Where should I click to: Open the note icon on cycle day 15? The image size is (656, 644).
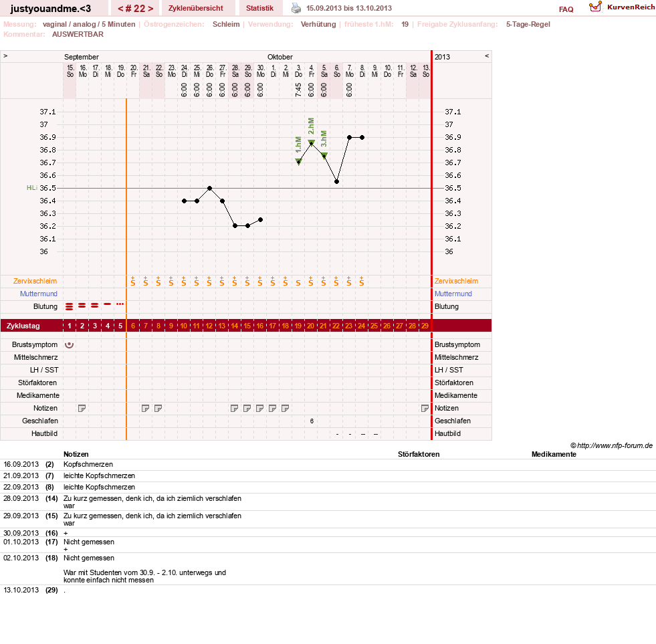(x=247, y=409)
